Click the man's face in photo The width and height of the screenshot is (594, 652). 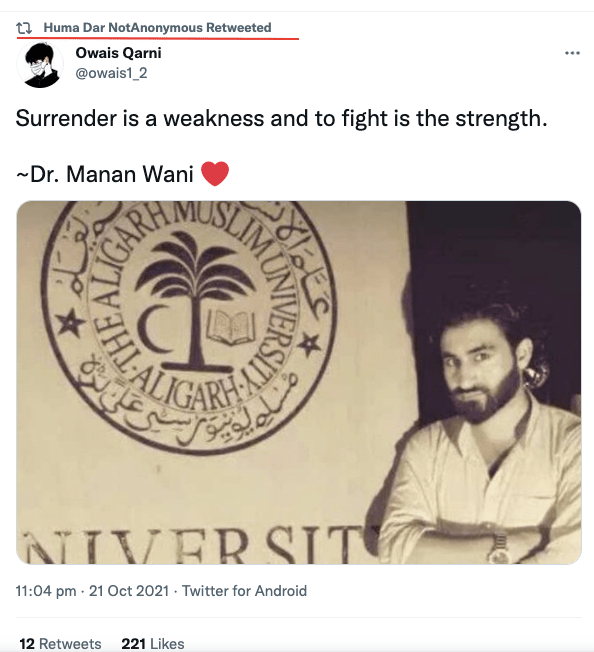pyautogui.click(x=480, y=370)
